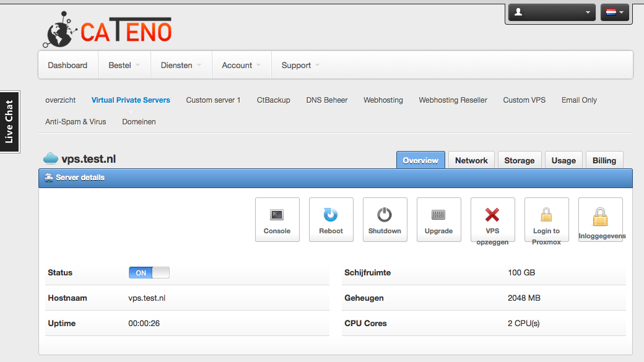Open the overzicht link
644x362 pixels.
tap(61, 100)
